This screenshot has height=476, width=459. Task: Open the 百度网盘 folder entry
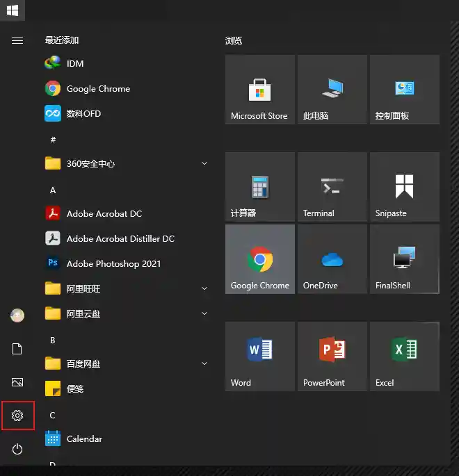[x=127, y=363]
